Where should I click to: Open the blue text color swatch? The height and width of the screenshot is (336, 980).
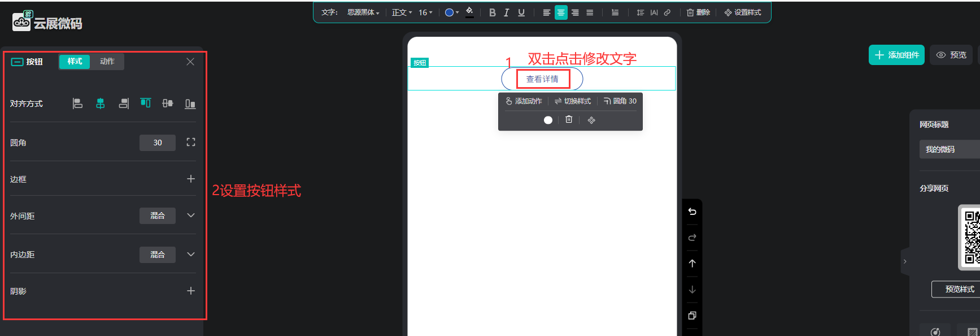451,12
